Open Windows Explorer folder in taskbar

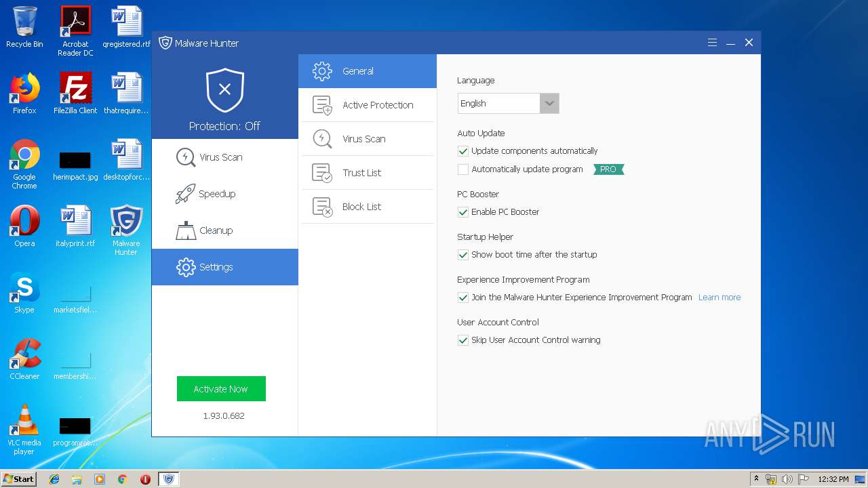pyautogui.click(x=77, y=479)
